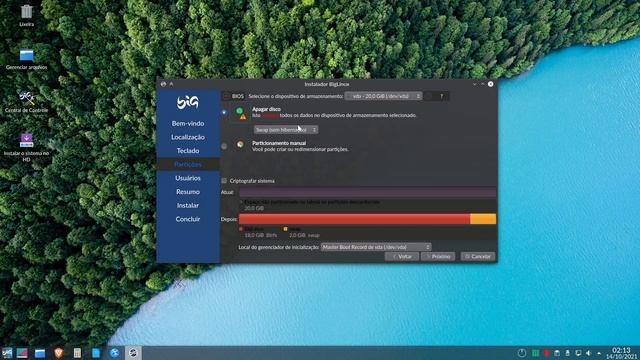Open the BigLinux start menu in taskbar
This screenshot has width=640, height=360.
[x=7, y=353]
